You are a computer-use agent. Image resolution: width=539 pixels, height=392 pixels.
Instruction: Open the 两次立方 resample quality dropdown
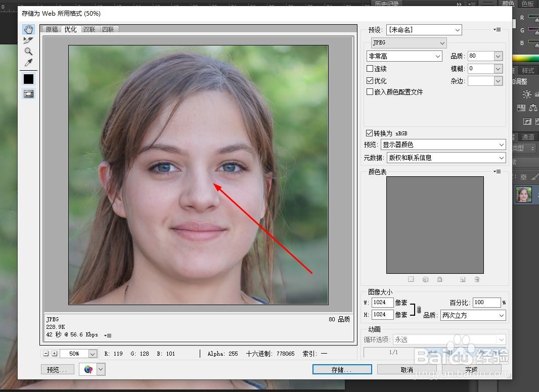point(473,315)
